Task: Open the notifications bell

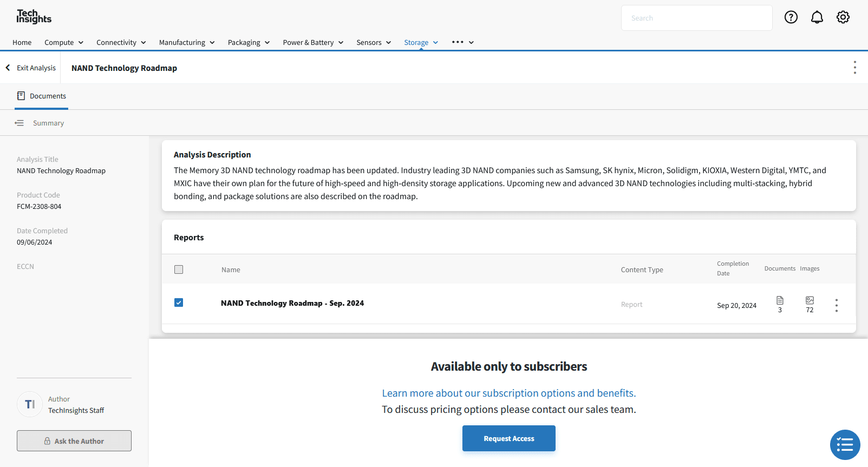Action: point(817,17)
